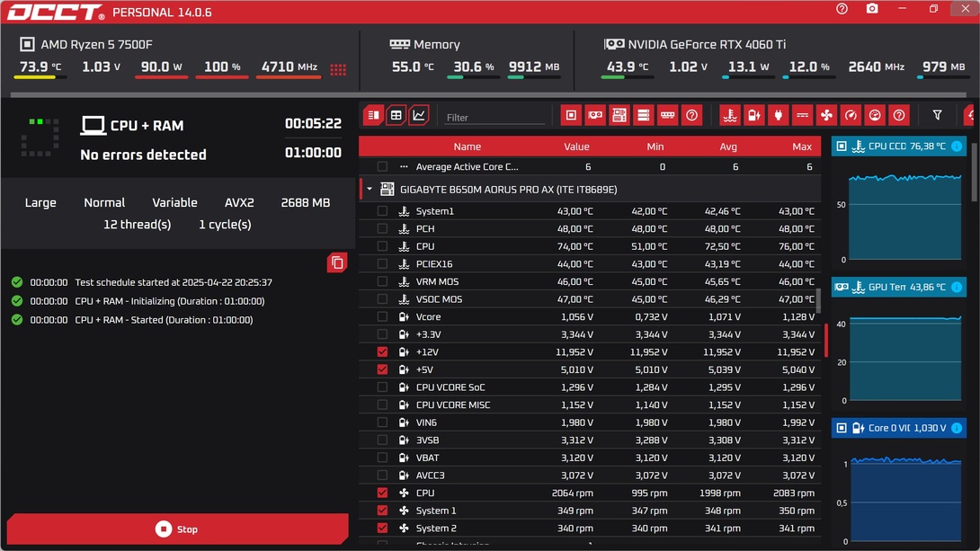Open info for GPU Temp graph
This screenshot has width=980, height=551.
click(957, 287)
